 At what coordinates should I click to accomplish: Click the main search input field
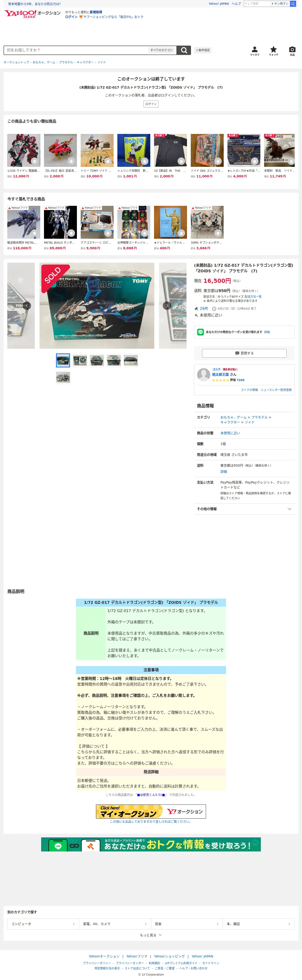76,50
